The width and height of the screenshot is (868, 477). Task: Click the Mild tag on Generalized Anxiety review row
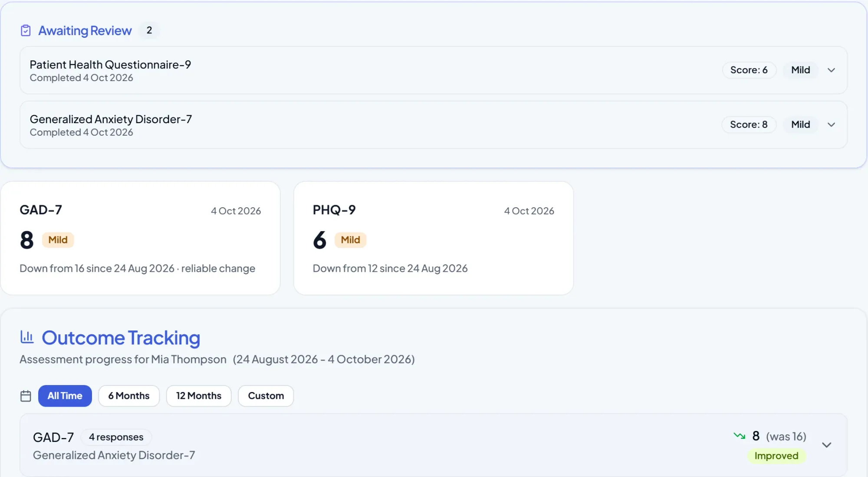point(801,125)
